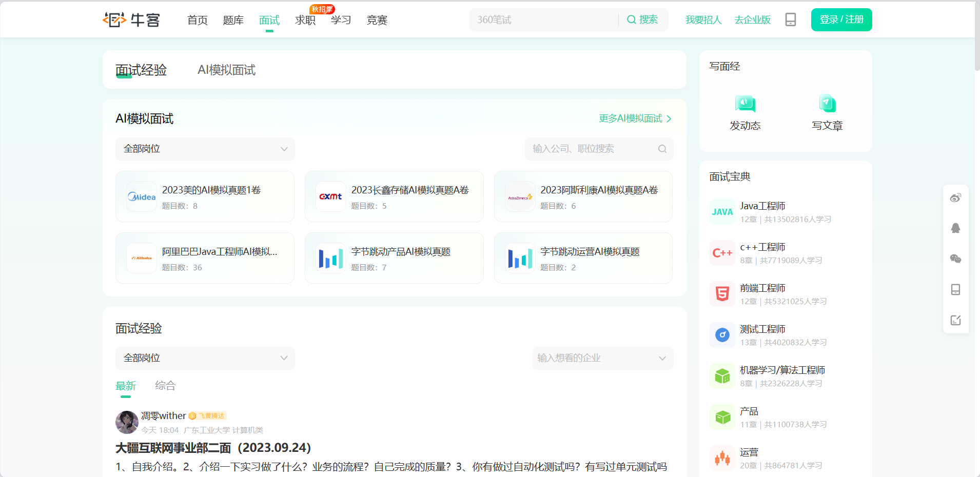
Task: Click the Alibaba logo thumbnail
Action: click(142, 258)
